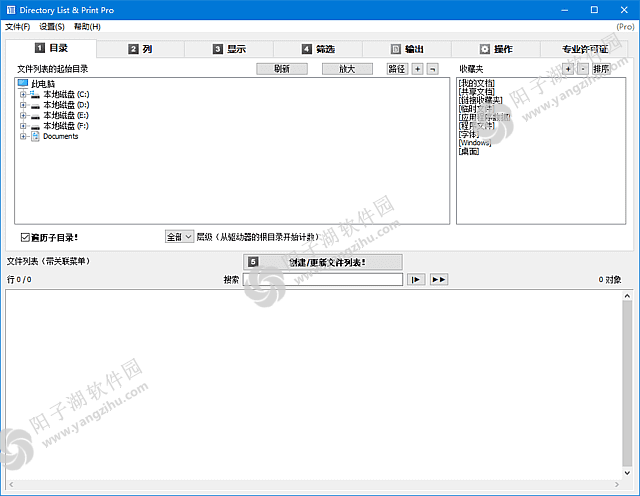Switch to the 3 显示 tab
The image size is (640, 496).
pos(229,49)
